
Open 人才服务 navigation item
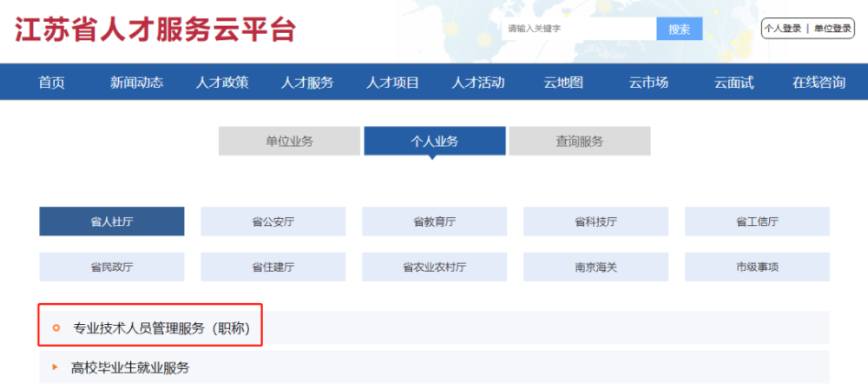tap(307, 83)
